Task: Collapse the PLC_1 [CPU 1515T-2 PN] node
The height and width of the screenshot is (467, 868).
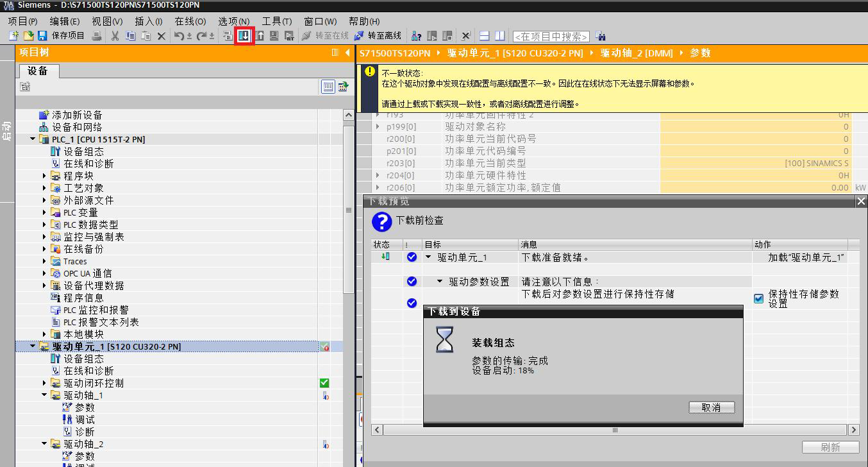Action: point(33,139)
